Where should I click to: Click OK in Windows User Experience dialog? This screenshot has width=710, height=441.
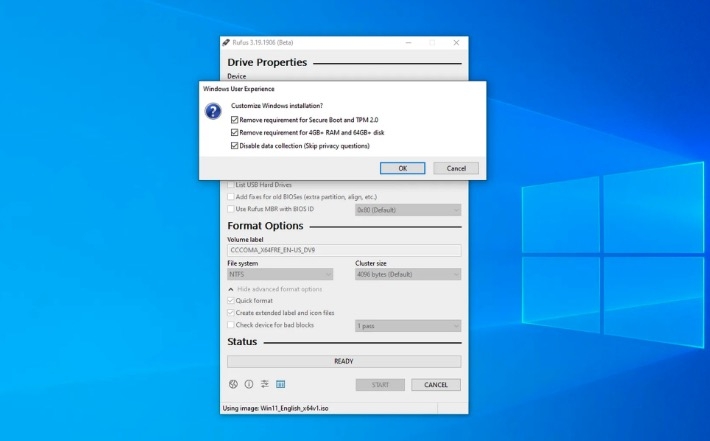click(x=403, y=168)
